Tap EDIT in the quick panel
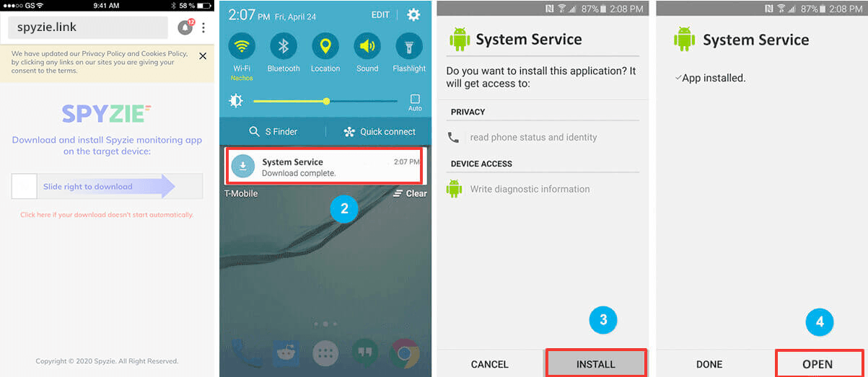The height and width of the screenshot is (377, 868). click(380, 14)
